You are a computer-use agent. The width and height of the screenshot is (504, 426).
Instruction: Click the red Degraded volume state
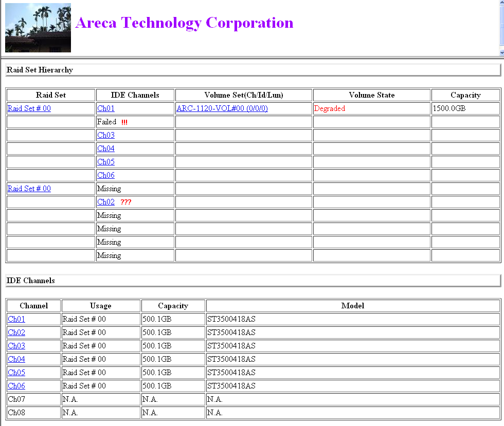tap(330, 108)
